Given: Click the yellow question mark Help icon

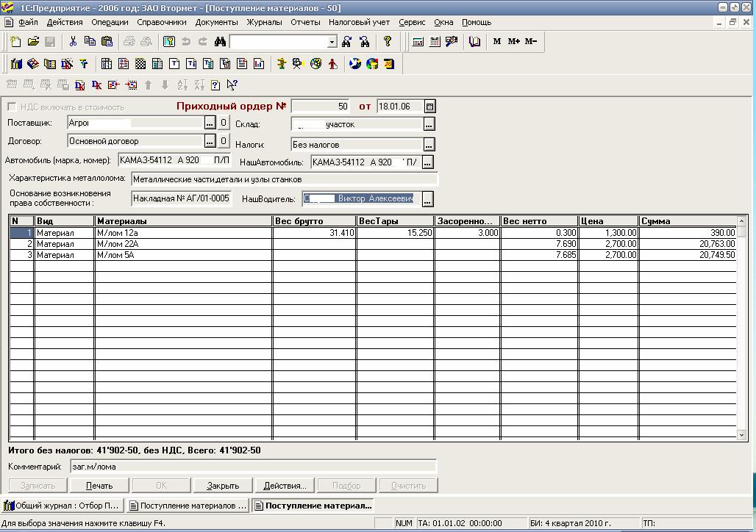Looking at the screenshot, I should pos(387,42).
